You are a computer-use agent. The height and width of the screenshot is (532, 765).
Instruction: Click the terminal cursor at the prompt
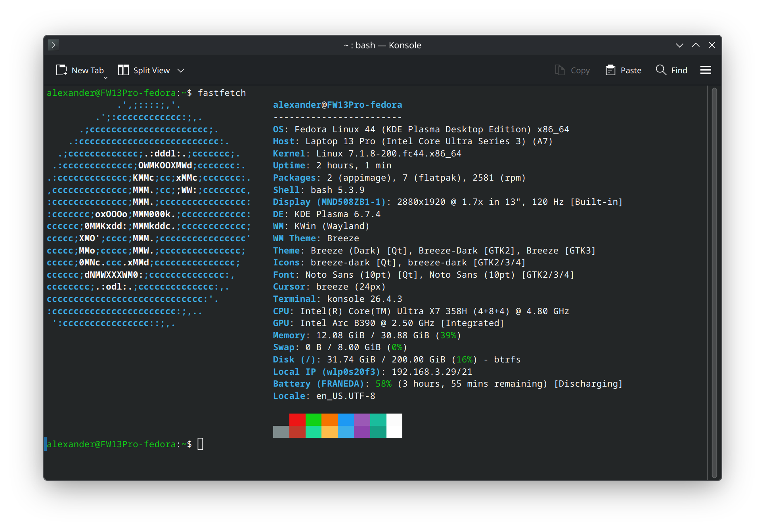(201, 444)
